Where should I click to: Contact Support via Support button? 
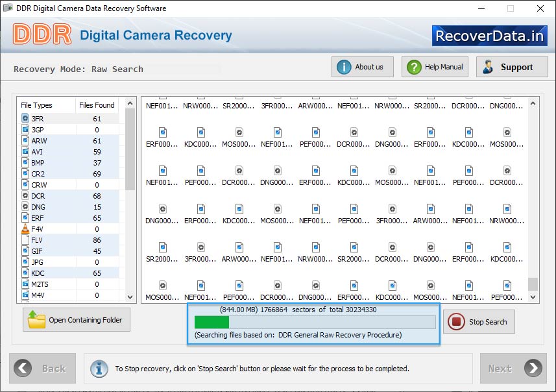pyautogui.click(x=512, y=67)
